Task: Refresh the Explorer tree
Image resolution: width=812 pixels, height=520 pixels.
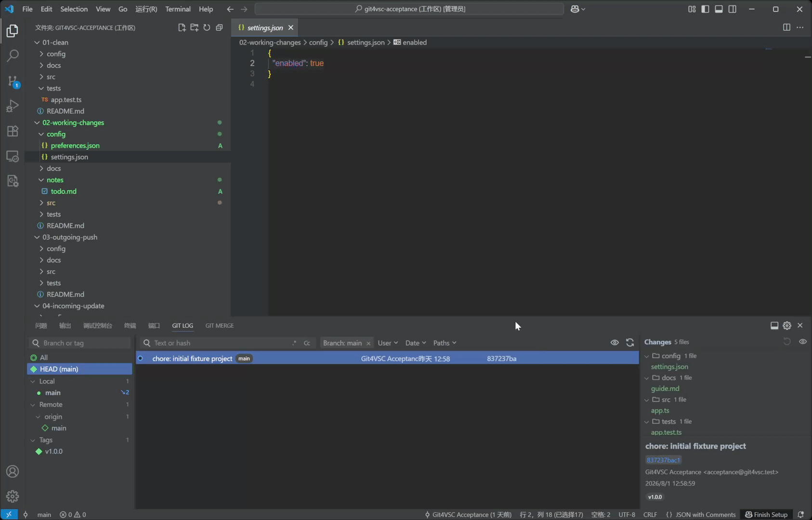Action: tap(207, 27)
